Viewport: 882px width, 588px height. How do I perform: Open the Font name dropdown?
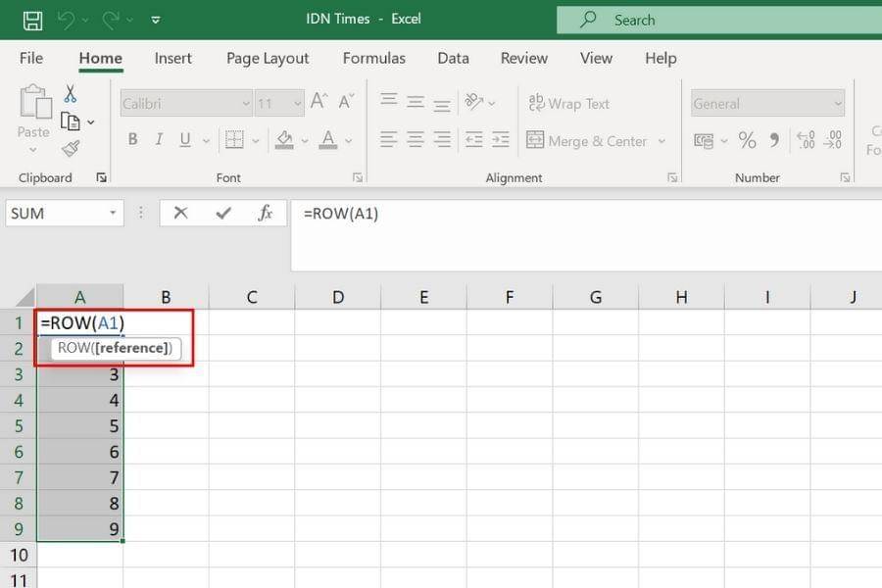(x=244, y=103)
